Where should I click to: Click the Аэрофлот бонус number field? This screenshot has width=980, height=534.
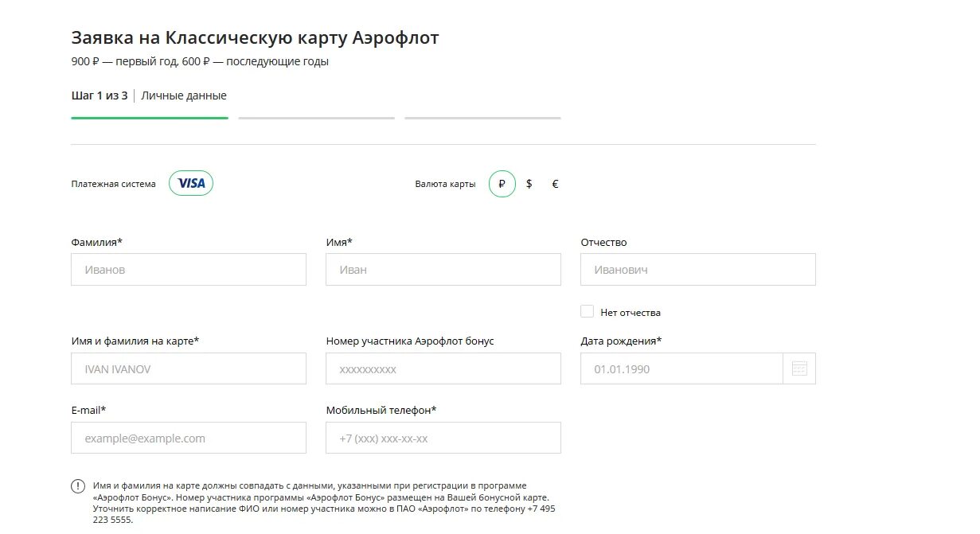click(443, 368)
